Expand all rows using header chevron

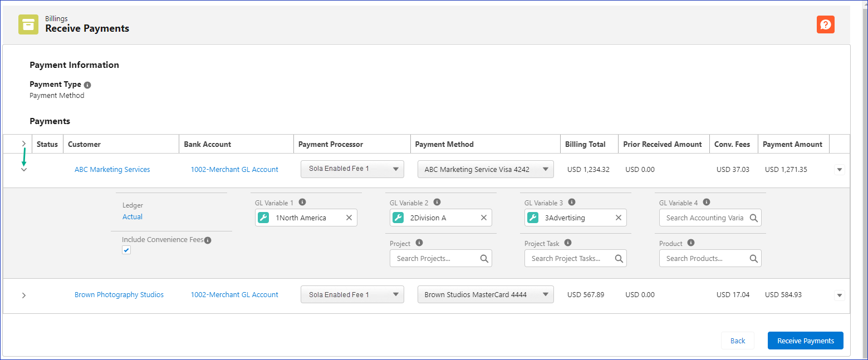pos(24,144)
